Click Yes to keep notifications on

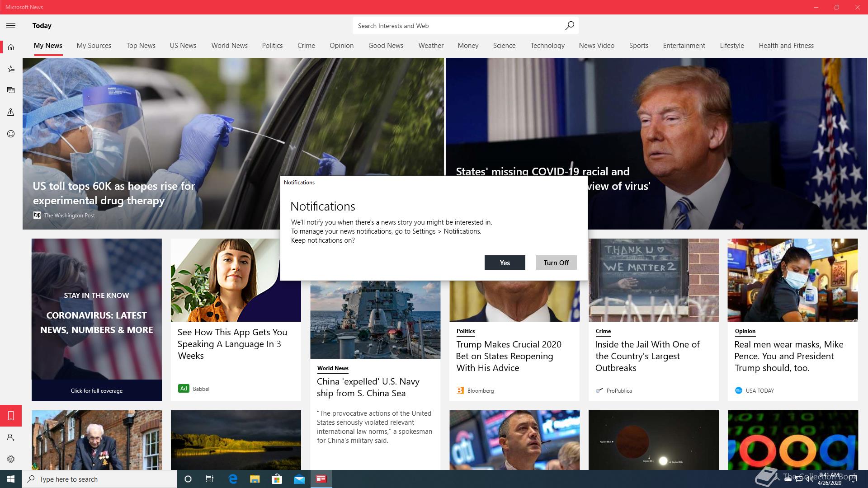[505, 263]
